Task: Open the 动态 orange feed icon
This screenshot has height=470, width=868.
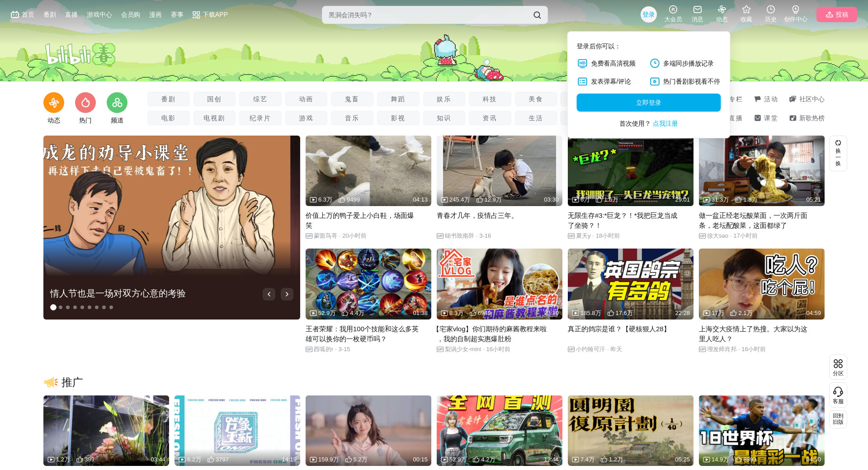Action: [x=54, y=103]
